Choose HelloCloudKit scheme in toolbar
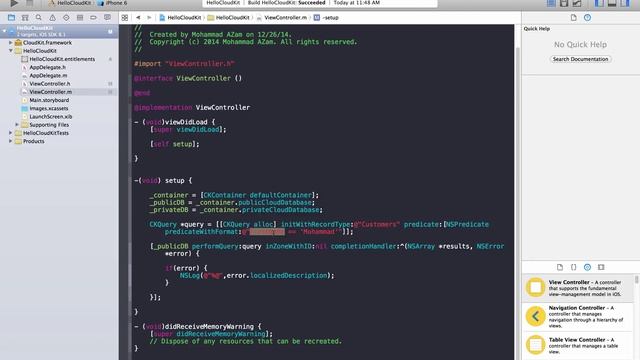The image size is (640, 360). click(70, 3)
